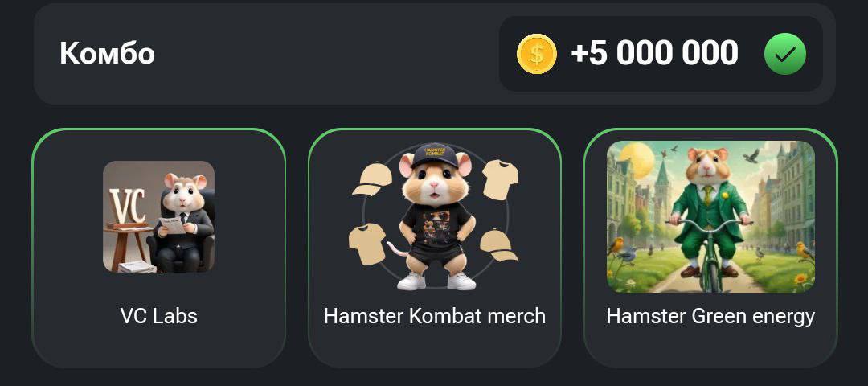This screenshot has height=386, width=868.
Task: Click the green bicycle front wheel
Action: pyautogui.click(x=707, y=266)
